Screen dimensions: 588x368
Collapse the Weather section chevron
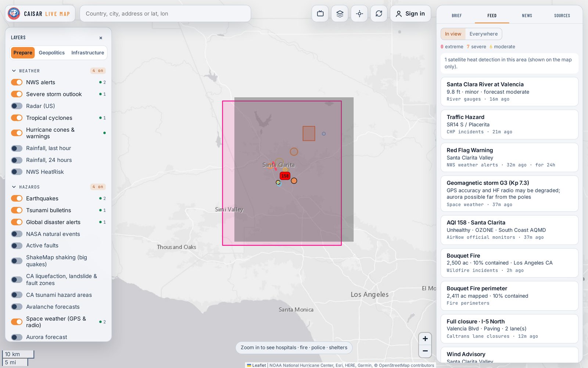pyautogui.click(x=14, y=71)
